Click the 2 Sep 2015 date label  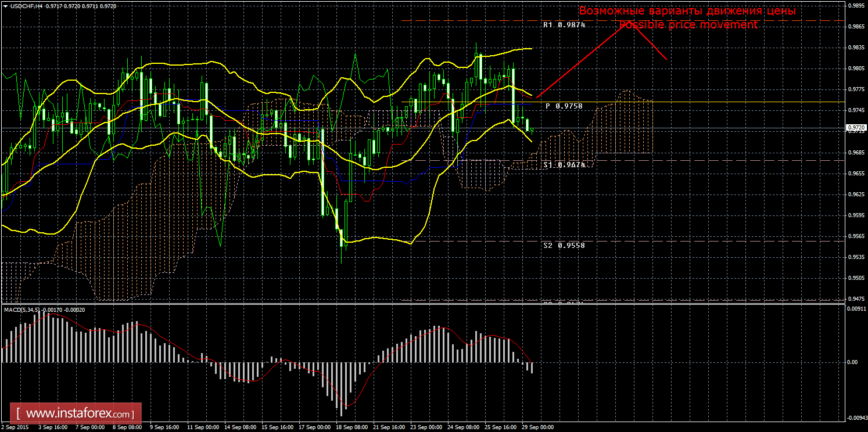click(x=16, y=427)
